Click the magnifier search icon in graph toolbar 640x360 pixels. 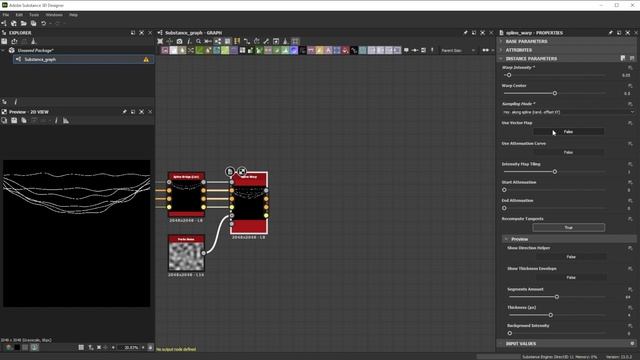(x=198, y=41)
